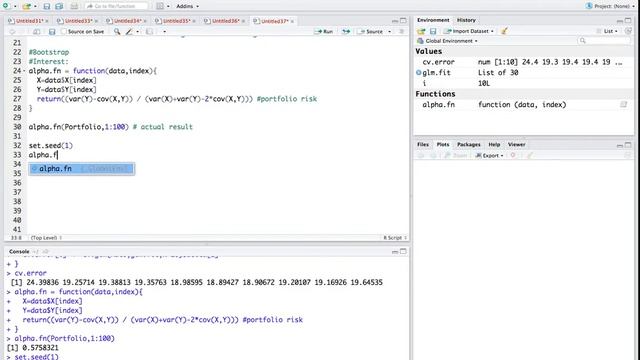Switch to the Files tab
640x360 pixels.
tap(423, 144)
